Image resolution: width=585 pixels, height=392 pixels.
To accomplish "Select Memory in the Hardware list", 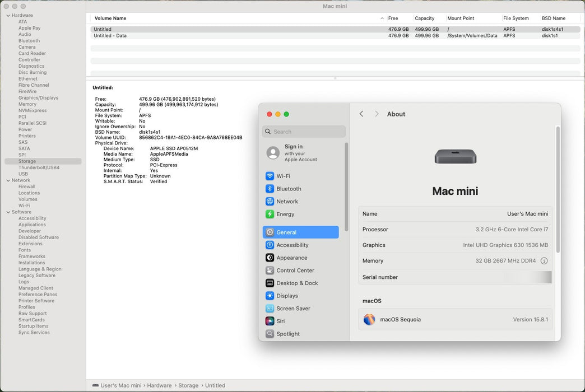I will point(27,104).
